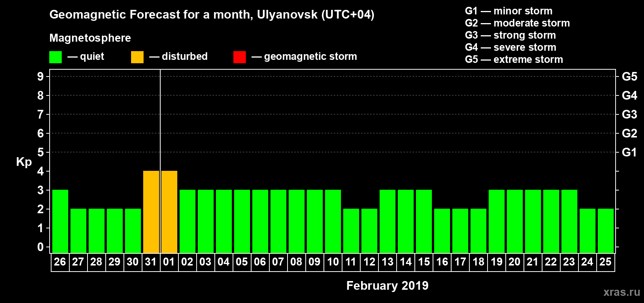Click the date label 23
Screen dimensions: 644x303
pyautogui.click(x=569, y=262)
